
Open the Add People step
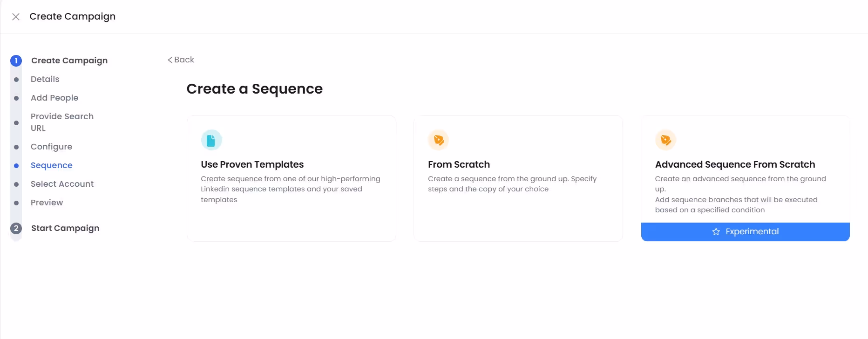54,98
